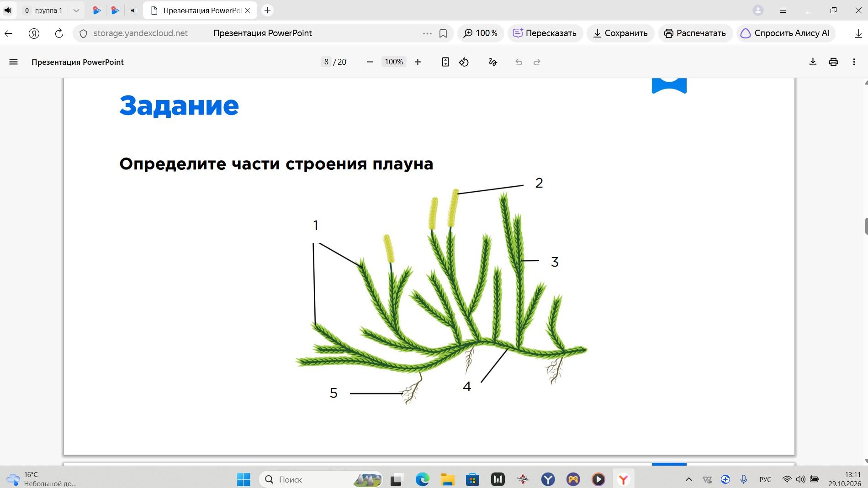Open Microsoft Edge from the taskbar
The width and height of the screenshot is (868, 488).
coord(423,479)
